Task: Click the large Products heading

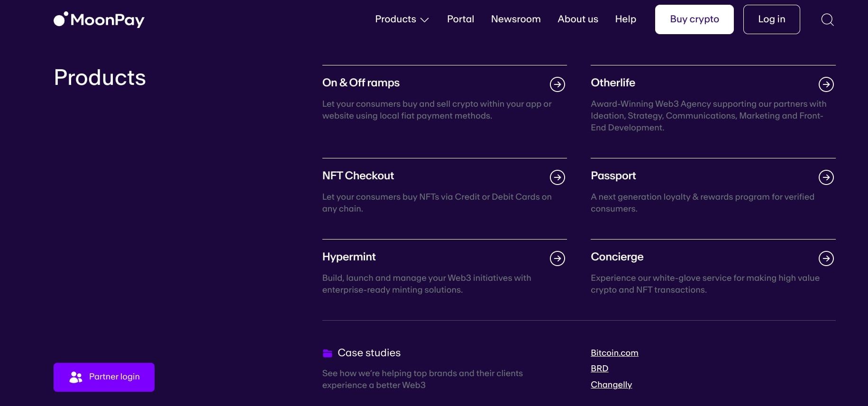Action: pyautogui.click(x=100, y=78)
